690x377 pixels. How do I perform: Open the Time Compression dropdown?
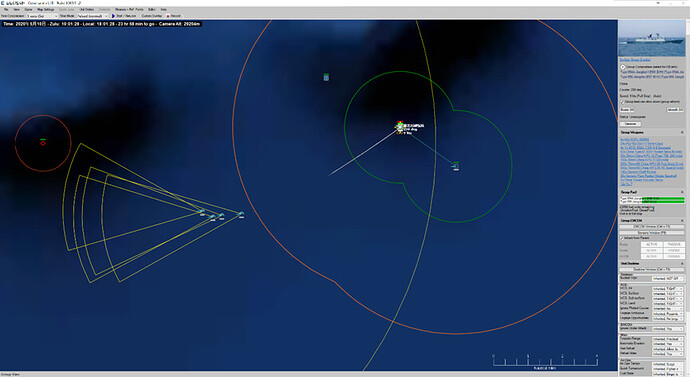42,16
